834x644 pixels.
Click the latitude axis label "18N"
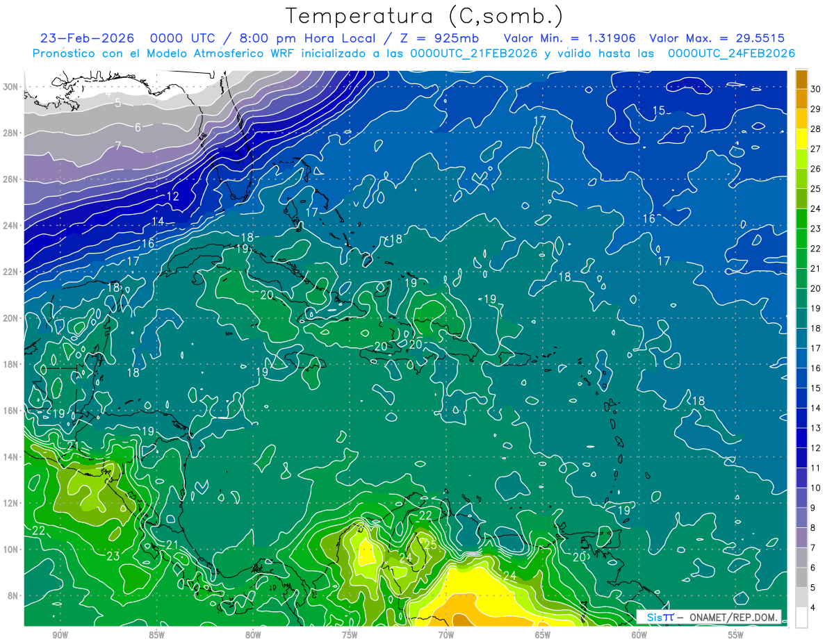click(11, 364)
